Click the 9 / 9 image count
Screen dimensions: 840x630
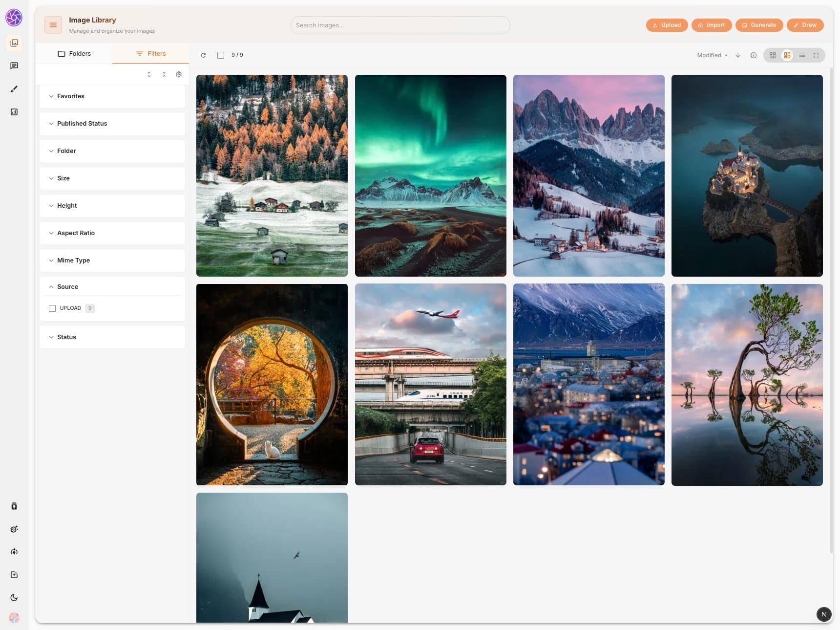pyautogui.click(x=237, y=55)
